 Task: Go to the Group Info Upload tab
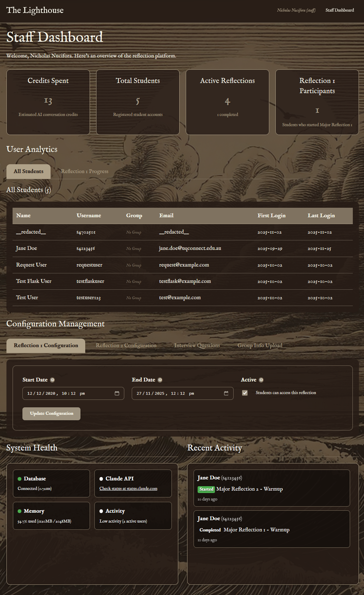pos(260,345)
